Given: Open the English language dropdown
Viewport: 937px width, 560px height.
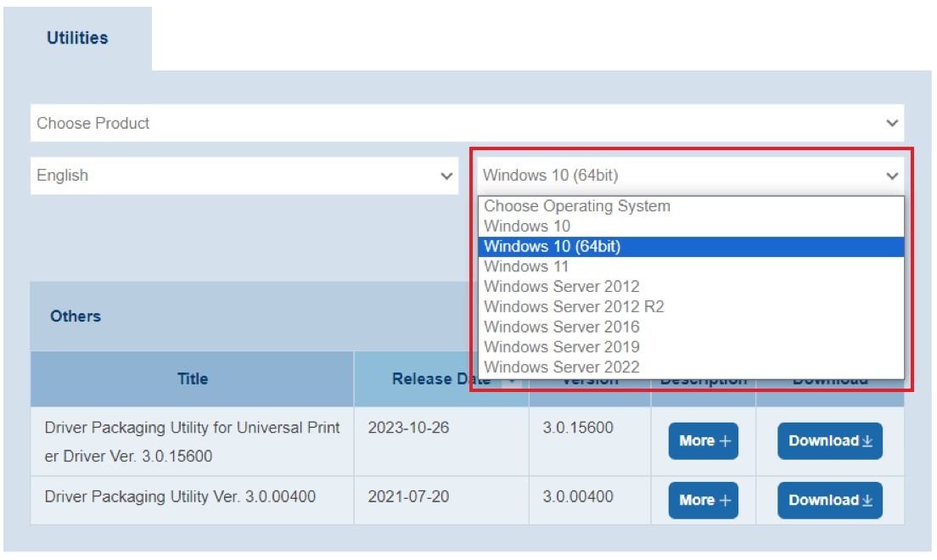Looking at the screenshot, I should [244, 176].
